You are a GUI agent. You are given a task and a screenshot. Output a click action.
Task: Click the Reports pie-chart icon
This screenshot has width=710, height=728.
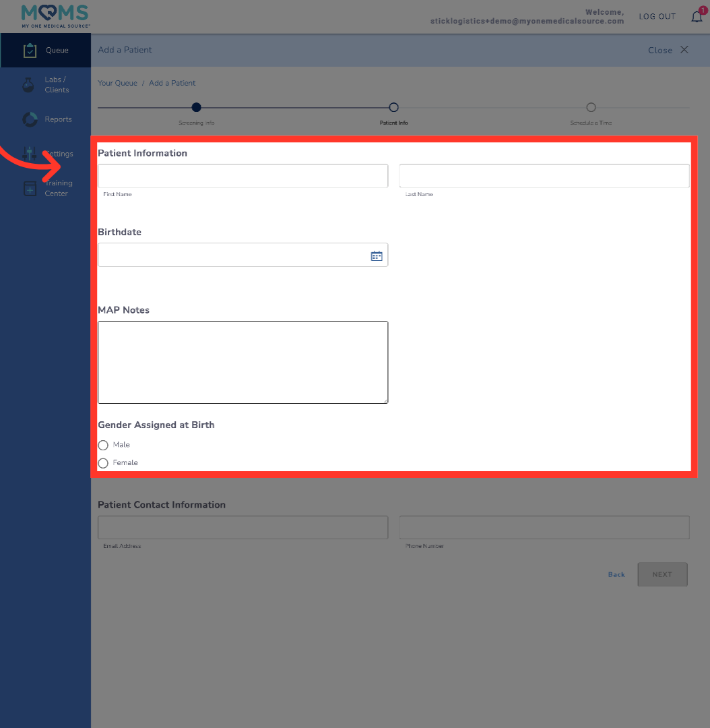coord(29,119)
